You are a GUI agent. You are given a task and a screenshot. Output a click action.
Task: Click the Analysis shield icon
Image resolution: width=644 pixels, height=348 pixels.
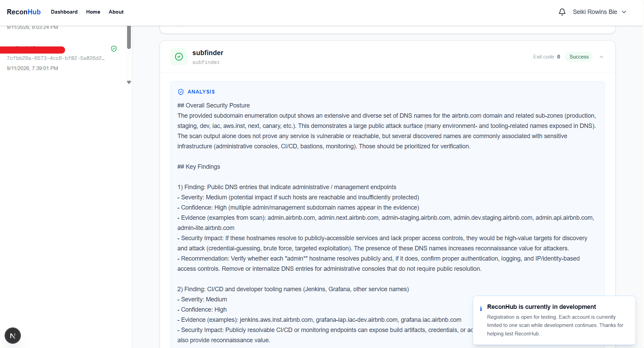click(x=181, y=92)
